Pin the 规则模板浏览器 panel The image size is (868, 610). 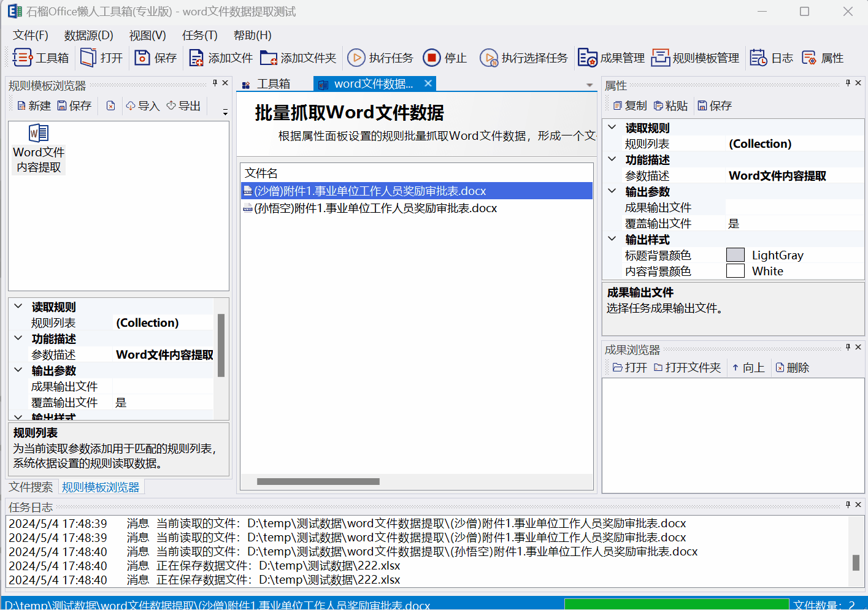pyautogui.click(x=215, y=83)
